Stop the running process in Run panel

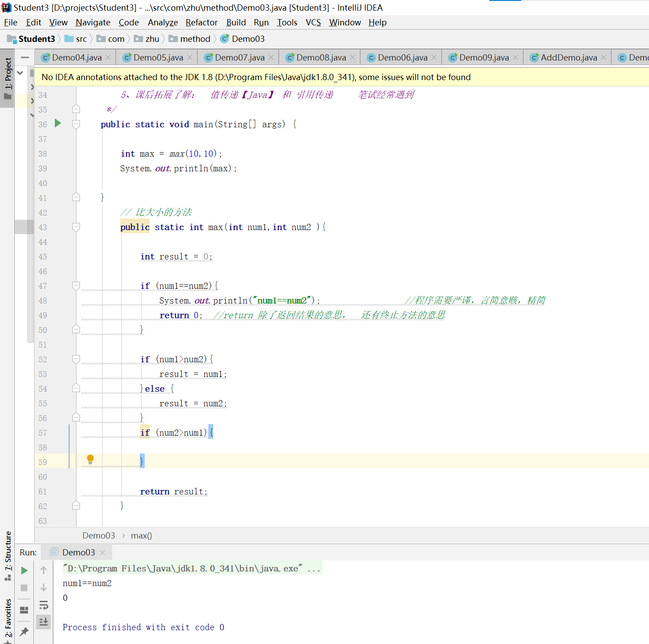24,588
